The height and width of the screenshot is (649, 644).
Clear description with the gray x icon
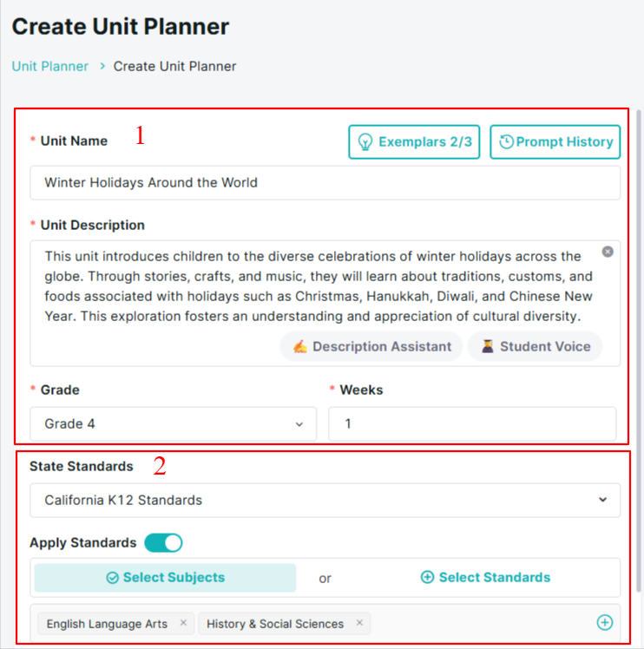pos(608,252)
